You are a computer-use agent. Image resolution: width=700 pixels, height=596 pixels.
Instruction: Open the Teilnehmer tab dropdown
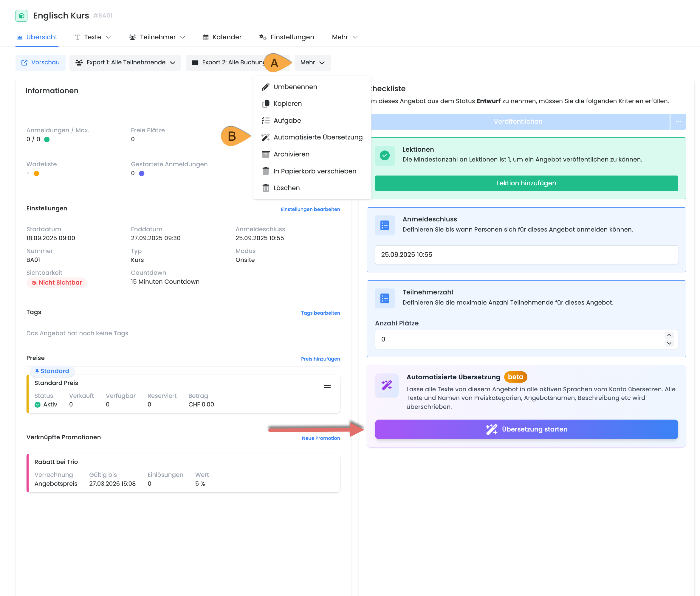(x=157, y=37)
